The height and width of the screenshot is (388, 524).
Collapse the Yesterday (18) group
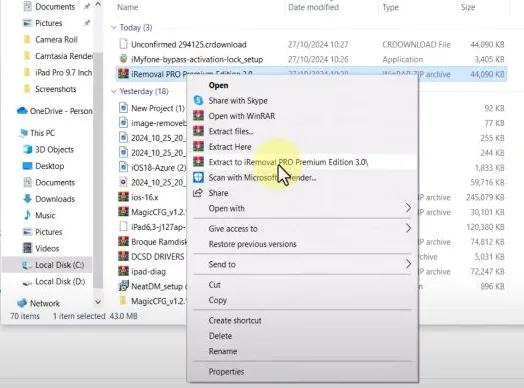pos(114,91)
